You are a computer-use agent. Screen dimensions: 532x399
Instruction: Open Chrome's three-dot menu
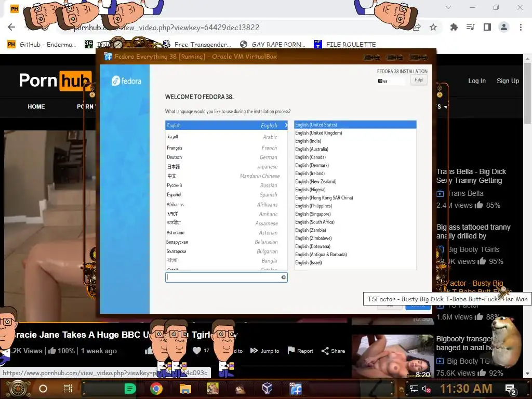(521, 27)
